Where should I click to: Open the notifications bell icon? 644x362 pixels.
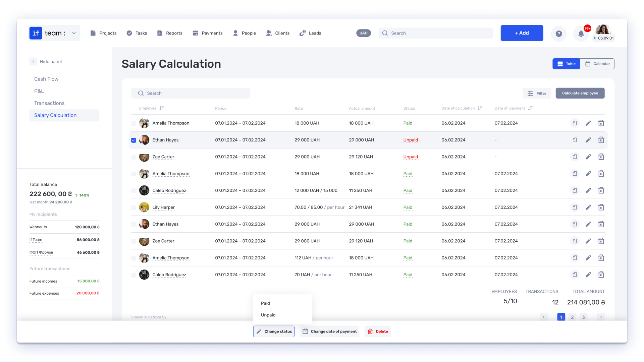tap(581, 34)
